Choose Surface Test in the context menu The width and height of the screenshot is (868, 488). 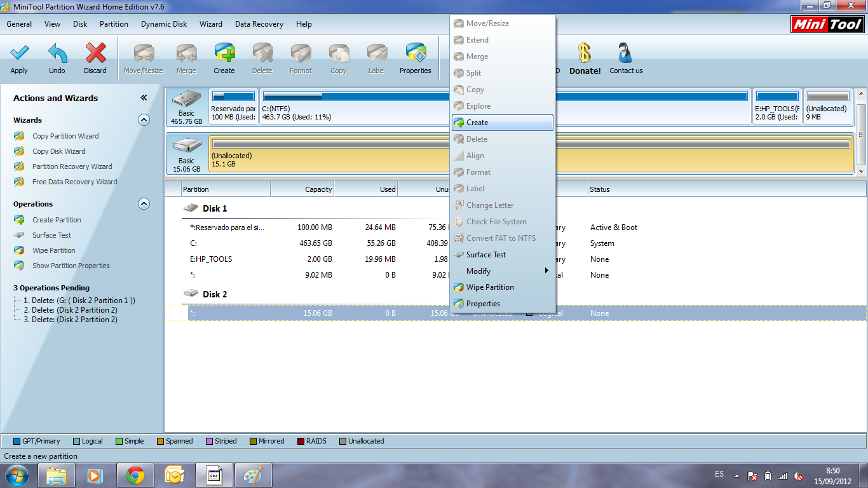coord(502,255)
